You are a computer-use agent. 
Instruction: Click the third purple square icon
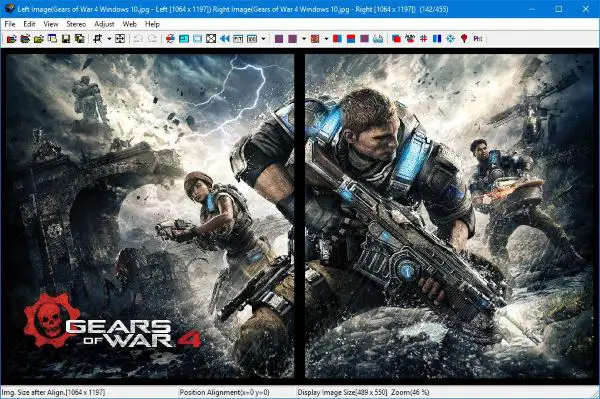point(365,39)
